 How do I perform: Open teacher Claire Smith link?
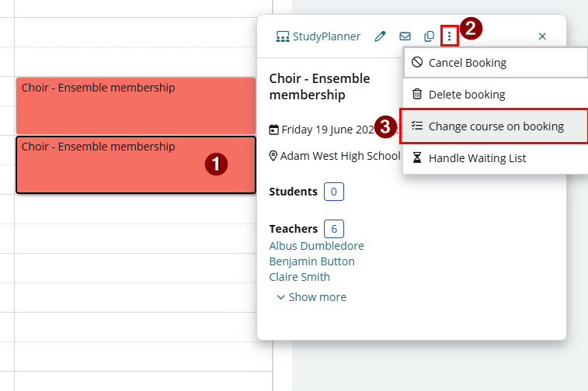[299, 277]
